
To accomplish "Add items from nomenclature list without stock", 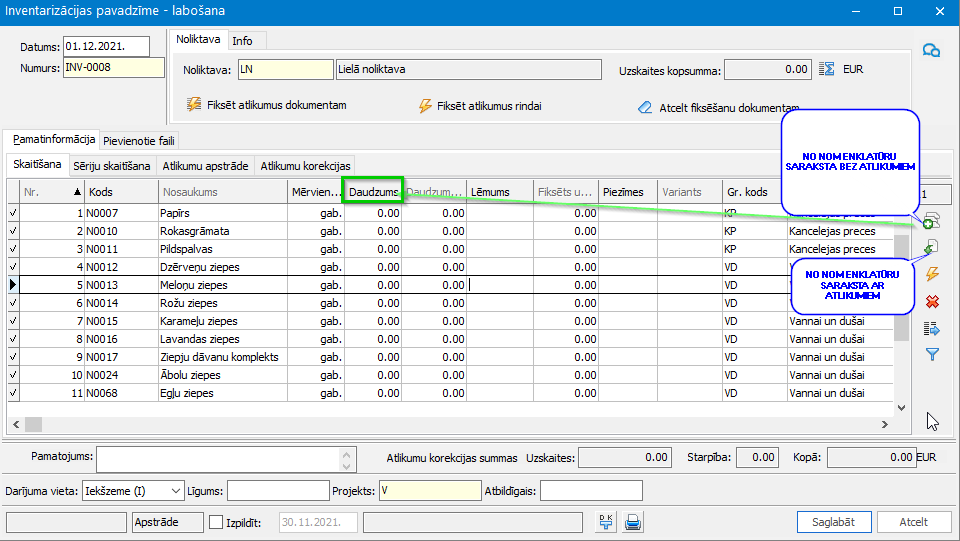I will coord(930,222).
